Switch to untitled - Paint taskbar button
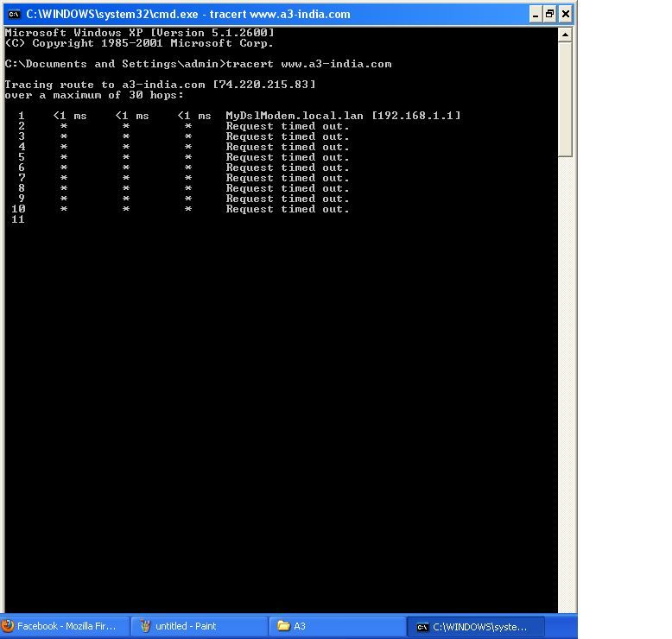The image size is (672, 639). coord(200,626)
